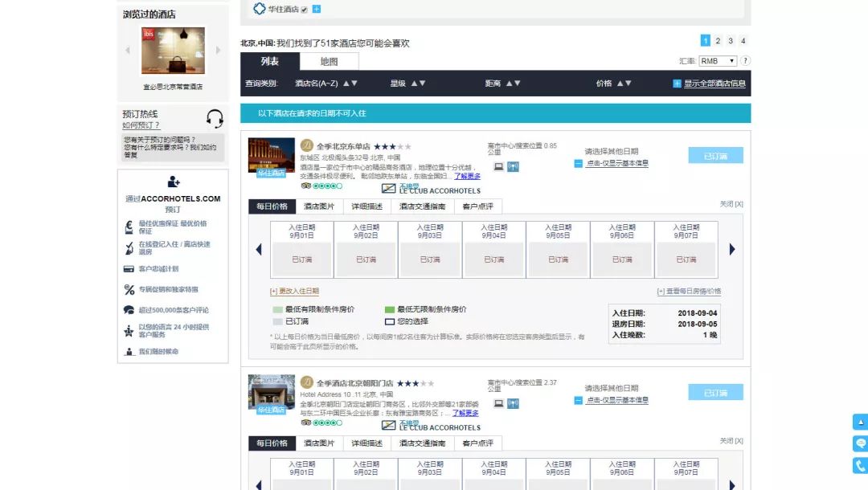Sort by 距离 descending arrow
868x490 pixels.
pyautogui.click(x=518, y=84)
